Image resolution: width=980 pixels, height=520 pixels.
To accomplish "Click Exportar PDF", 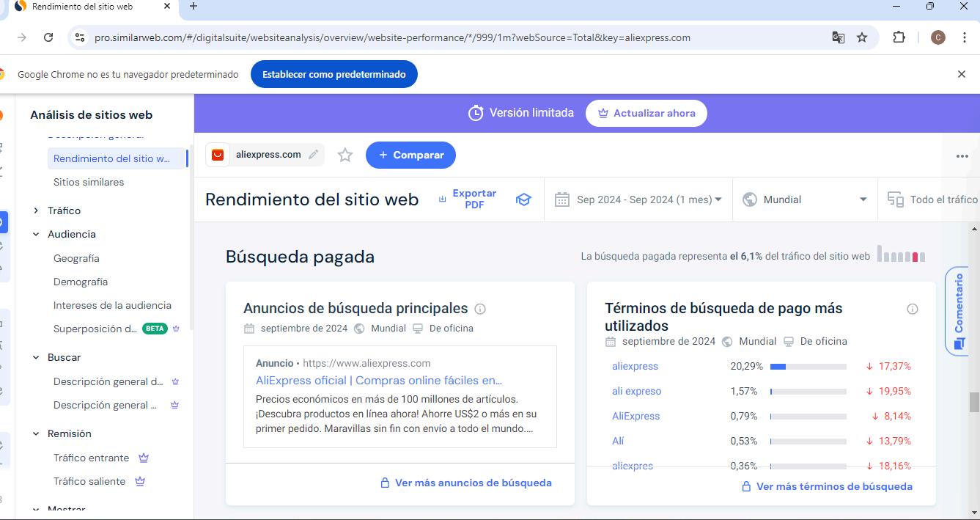I will tap(468, 199).
